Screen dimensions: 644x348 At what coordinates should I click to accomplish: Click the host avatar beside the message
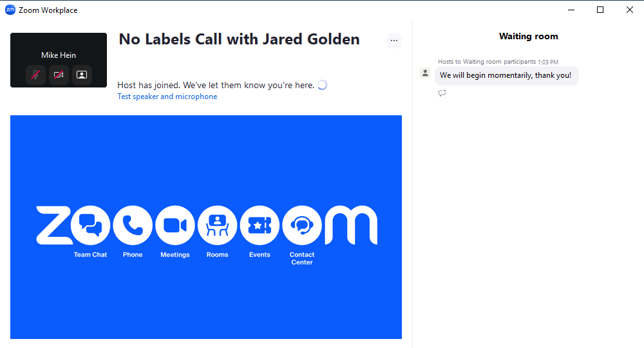425,73
